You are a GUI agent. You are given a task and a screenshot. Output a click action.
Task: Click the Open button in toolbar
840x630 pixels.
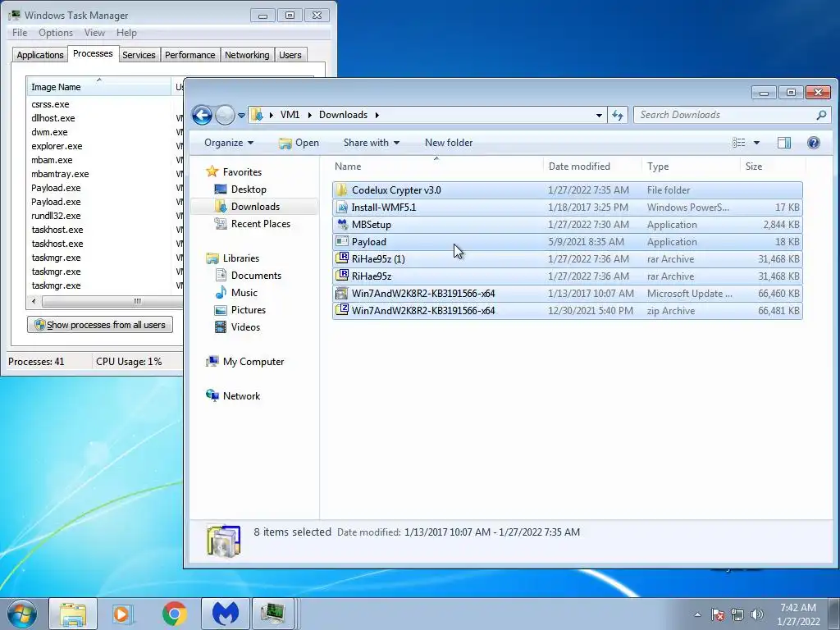(299, 143)
